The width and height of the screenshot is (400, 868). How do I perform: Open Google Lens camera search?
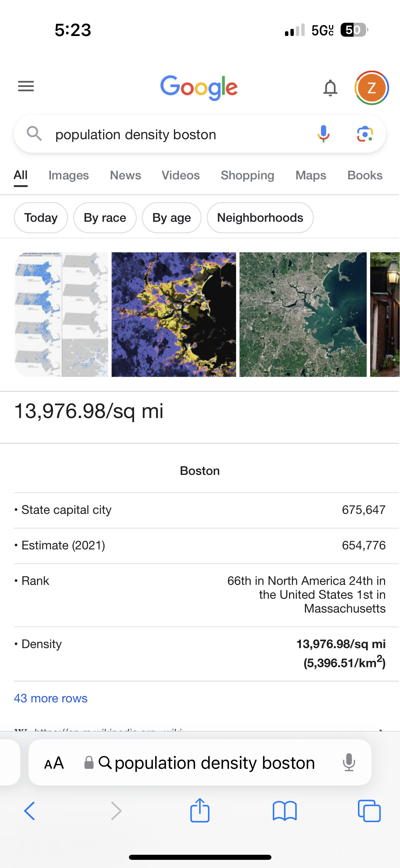pyautogui.click(x=365, y=134)
